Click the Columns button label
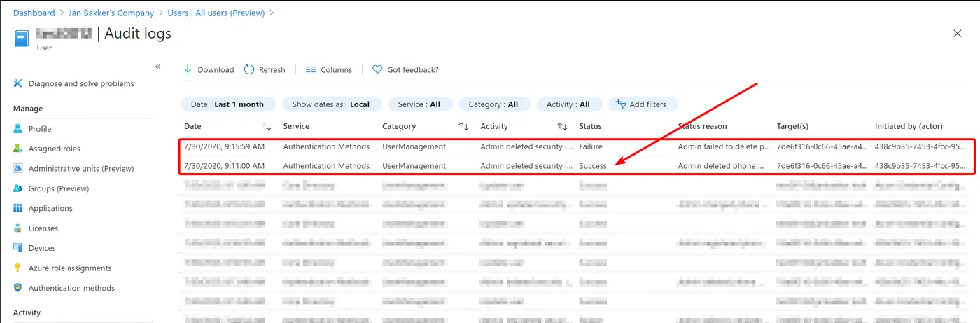Image resolution: width=980 pixels, height=323 pixels. click(337, 69)
